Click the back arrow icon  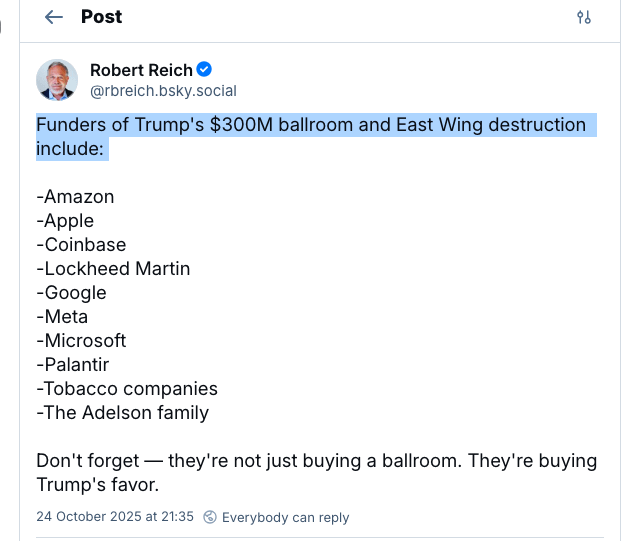pyautogui.click(x=54, y=17)
